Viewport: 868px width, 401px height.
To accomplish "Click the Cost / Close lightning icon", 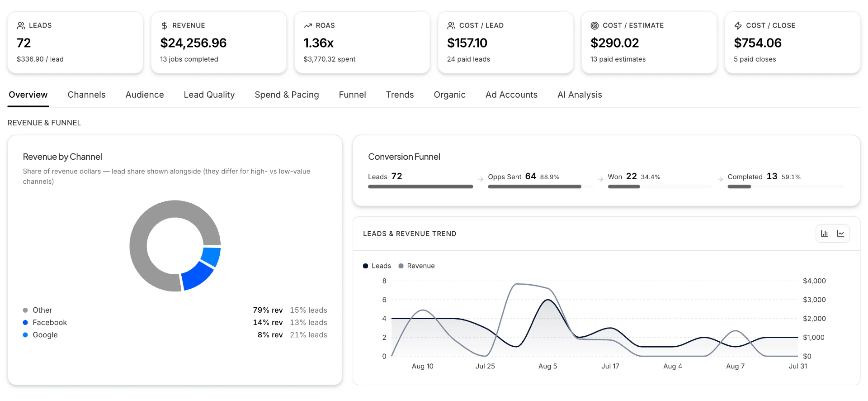I will [x=738, y=25].
